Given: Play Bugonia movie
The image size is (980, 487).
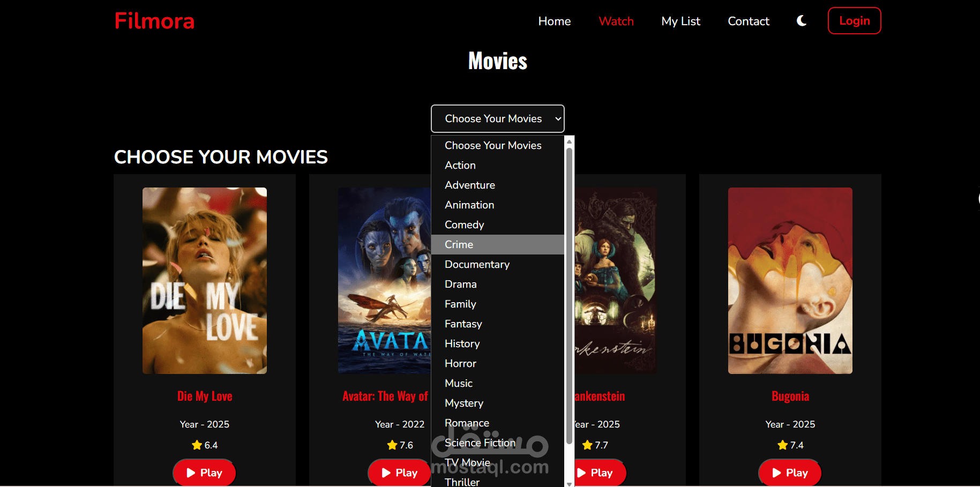Looking at the screenshot, I should 790,473.
